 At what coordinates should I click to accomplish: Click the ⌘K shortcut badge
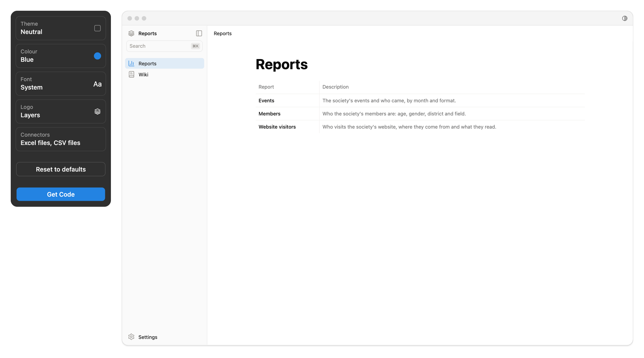[x=195, y=46]
